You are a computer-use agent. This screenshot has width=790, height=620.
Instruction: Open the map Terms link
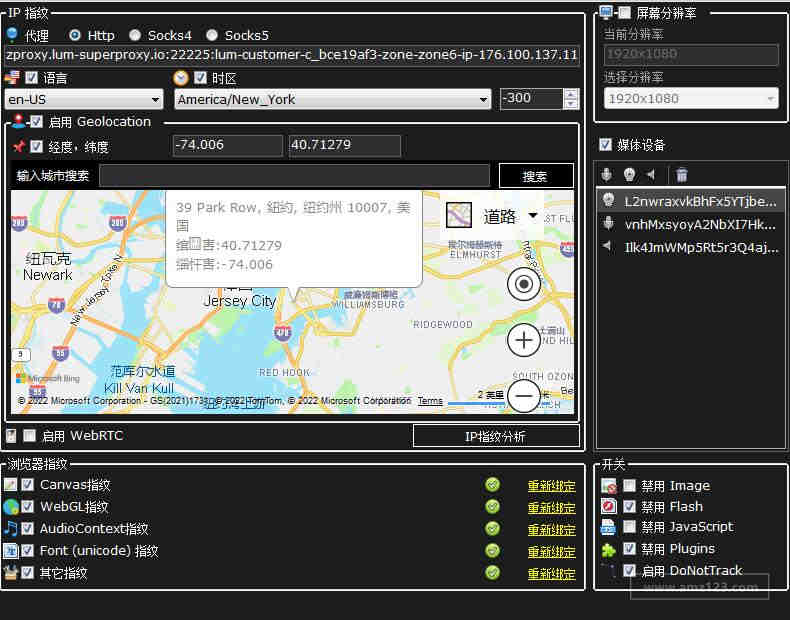(430, 401)
